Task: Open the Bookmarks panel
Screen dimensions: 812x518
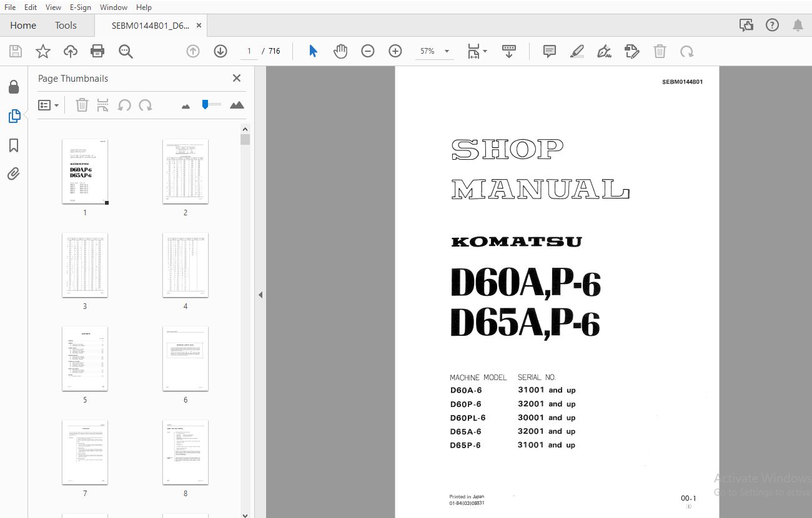Action: point(14,145)
